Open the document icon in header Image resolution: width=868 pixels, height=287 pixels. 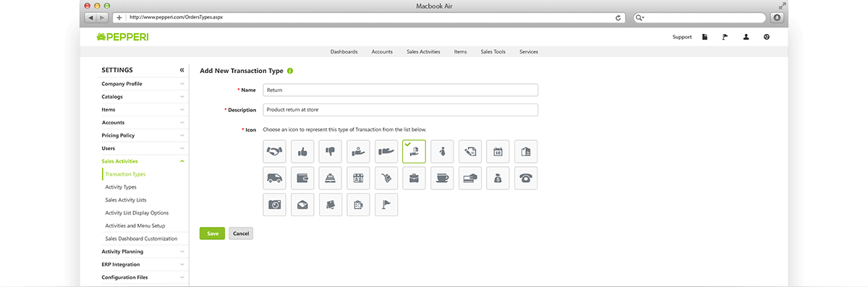(705, 37)
